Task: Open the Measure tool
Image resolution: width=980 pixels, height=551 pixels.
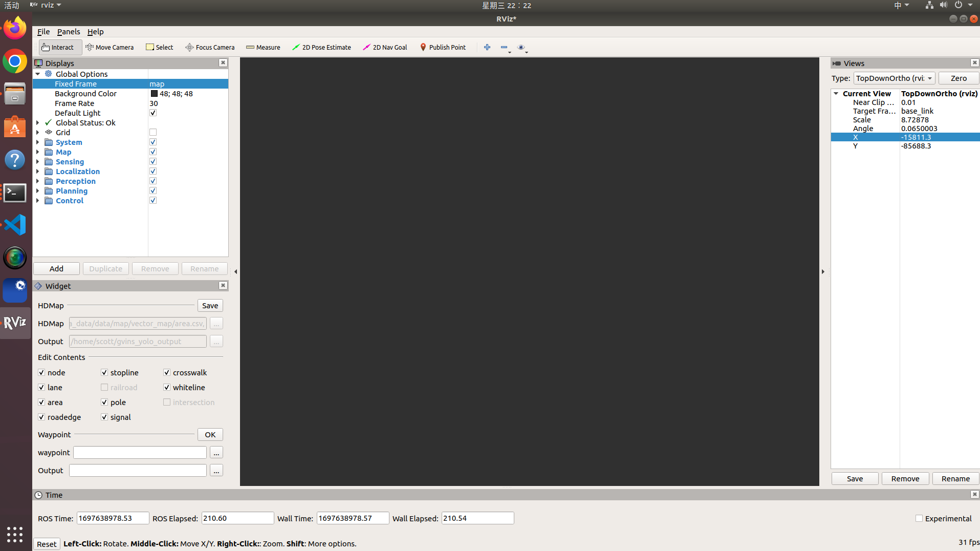Action: click(263, 47)
